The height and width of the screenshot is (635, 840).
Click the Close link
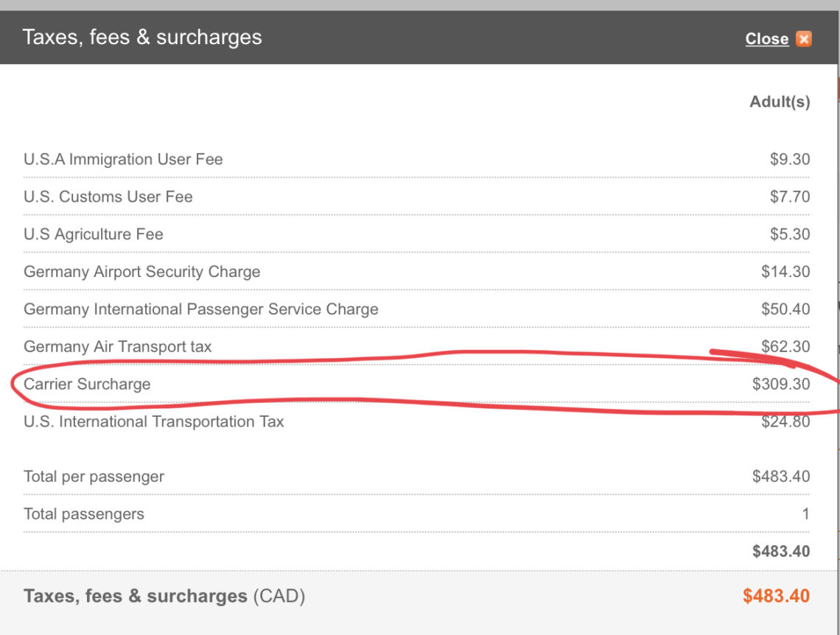pyautogui.click(x=767, y=38)
